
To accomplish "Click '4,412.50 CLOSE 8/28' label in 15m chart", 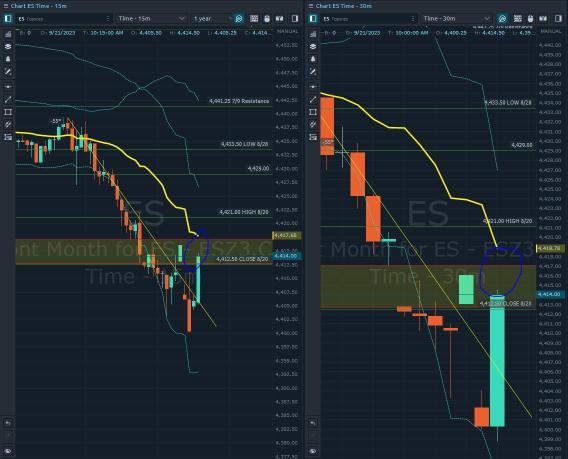I will coord(242,259).
